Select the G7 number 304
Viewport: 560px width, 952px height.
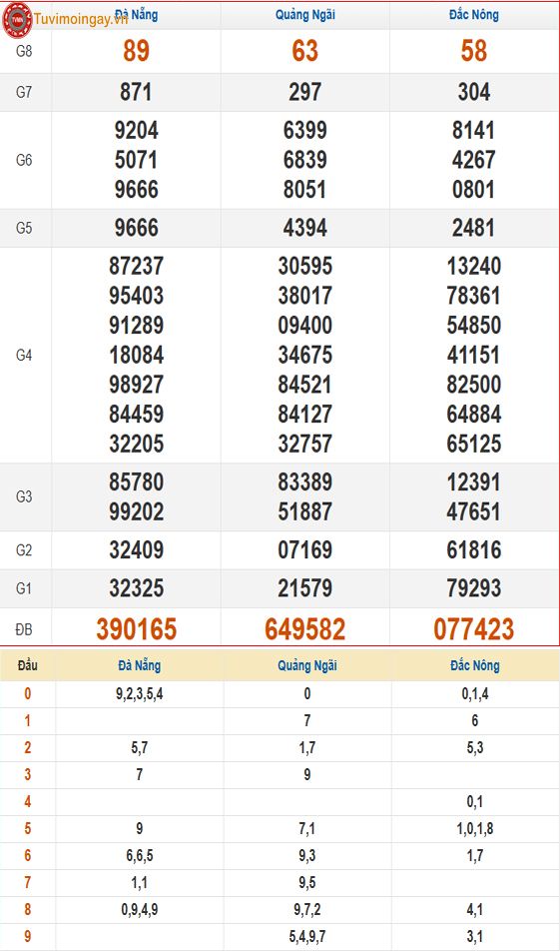click(474, 92)
